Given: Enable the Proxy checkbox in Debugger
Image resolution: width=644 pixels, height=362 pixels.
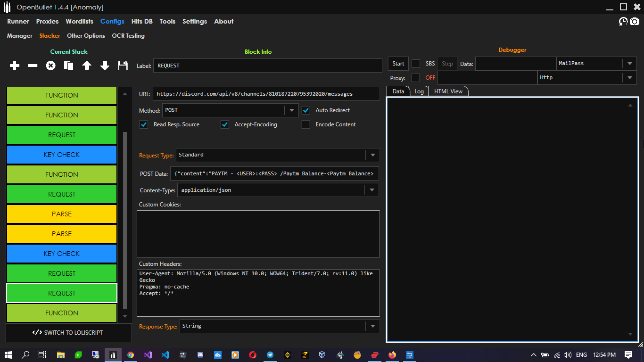Looking at the screenshot, I should coord(416,78).
